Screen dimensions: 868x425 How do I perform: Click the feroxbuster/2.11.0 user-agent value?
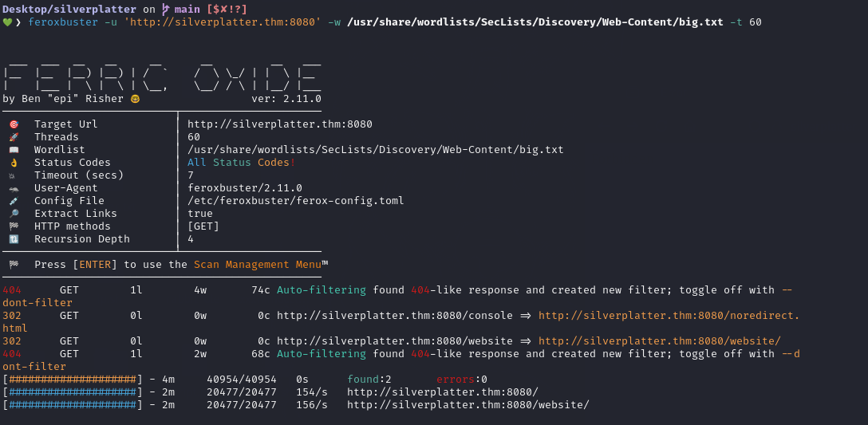tap(245, 188)
